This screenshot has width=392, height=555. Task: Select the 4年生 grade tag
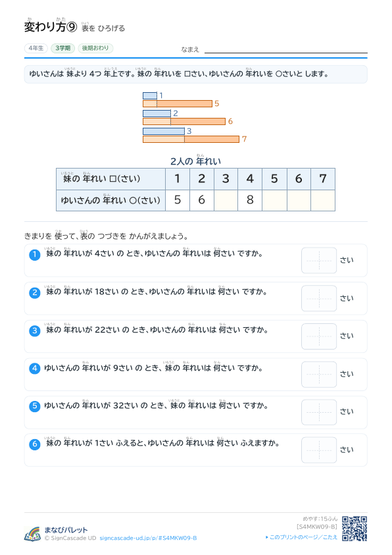(36, 48)
